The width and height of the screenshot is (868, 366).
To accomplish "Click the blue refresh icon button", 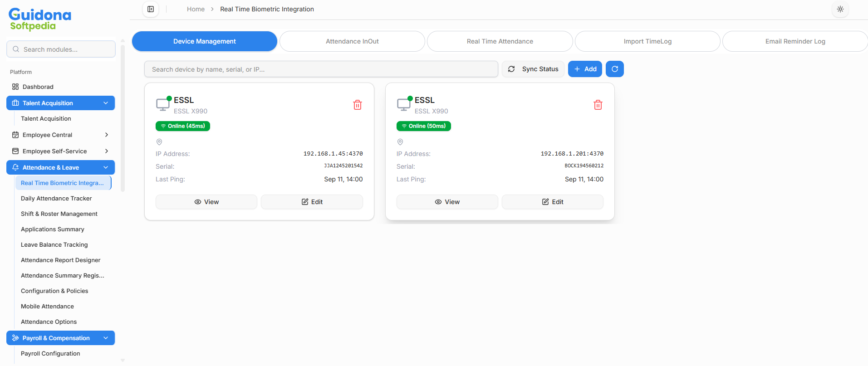I will pyautogui.click(x=614, y=69).
